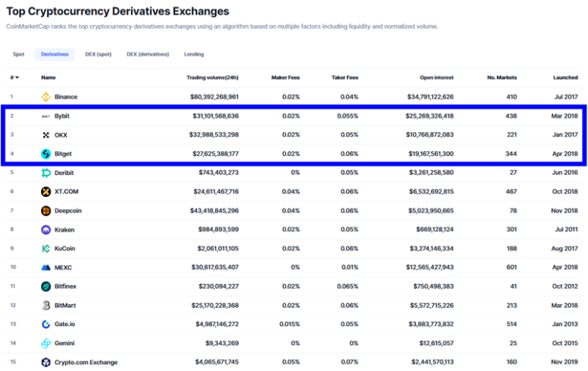Click Crypto.com launch date Nov 2019
The width and height of the screenshot is (588, 371).
click(564, 363)
